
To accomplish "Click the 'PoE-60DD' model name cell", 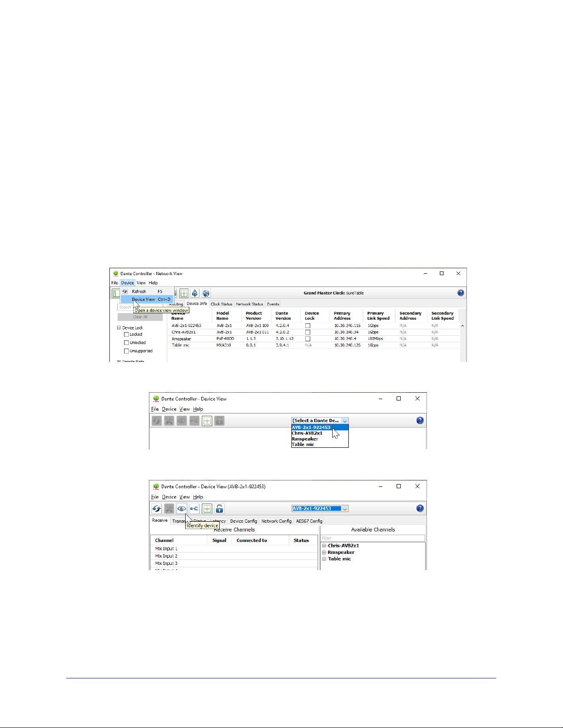I will pyautogui.click(x=225, y=339).
